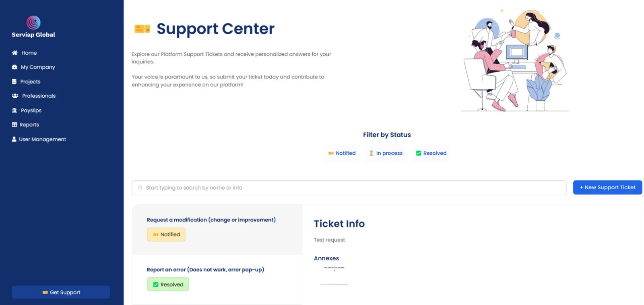644x305 pixels.
Task: Click the search magnifier icon
Action: 140,188
